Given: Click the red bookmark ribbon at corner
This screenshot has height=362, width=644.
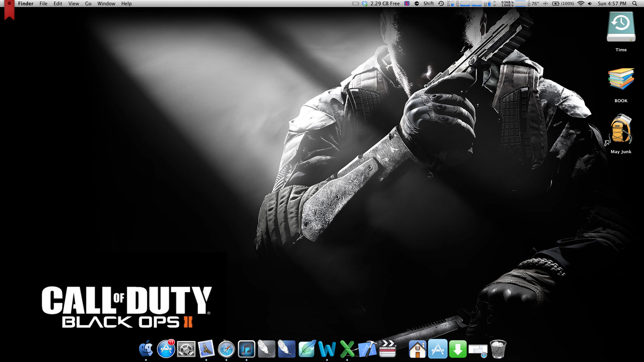Looking at the screenshot, I should [9, 13].
